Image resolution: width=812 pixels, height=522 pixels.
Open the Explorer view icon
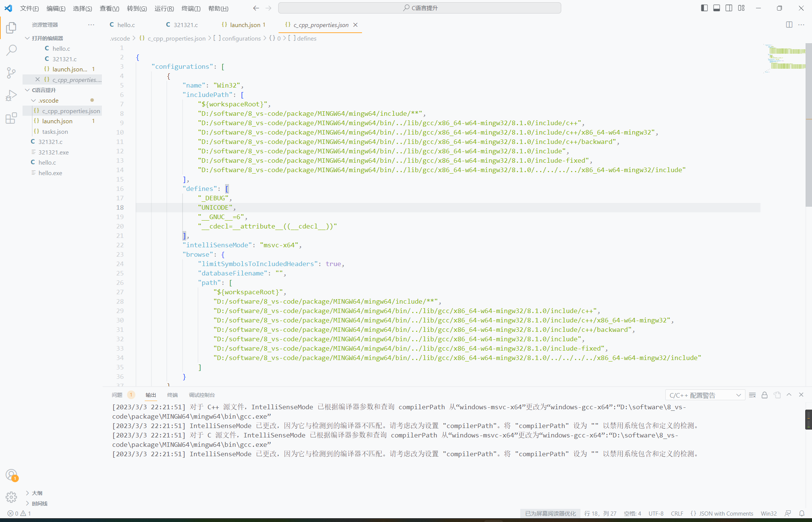pyautogui.click(x=11, y=27)
